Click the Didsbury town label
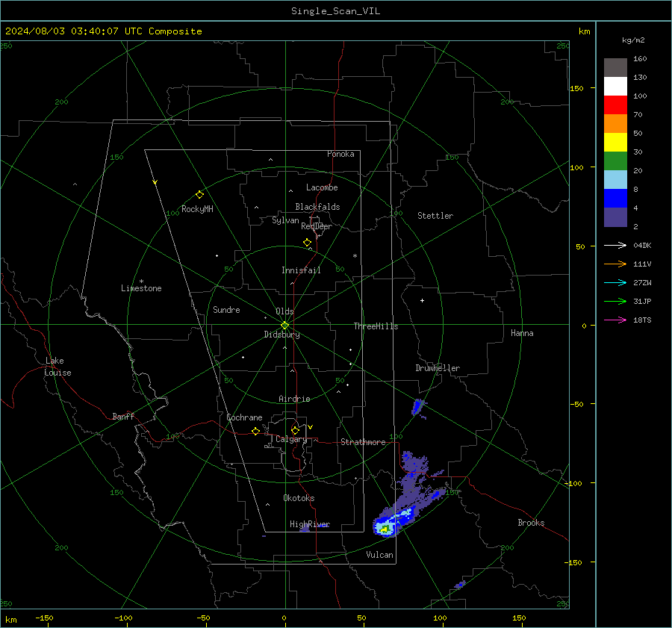 [281, 335]
